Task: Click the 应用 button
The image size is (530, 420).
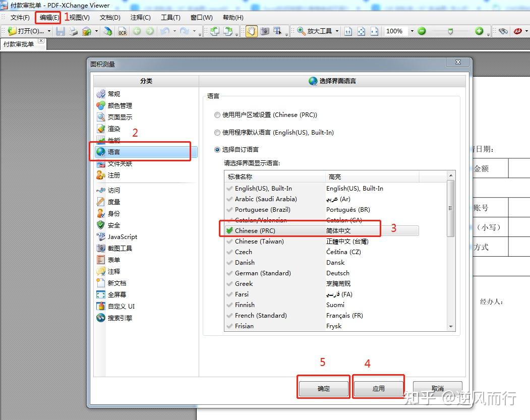Action: click(x=378, y=389)
